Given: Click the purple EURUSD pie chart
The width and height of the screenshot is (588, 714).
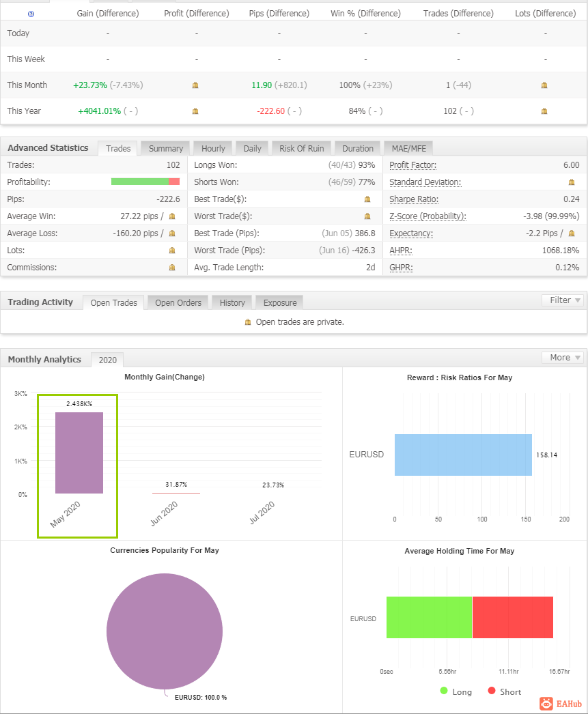Looking at the screenshot, I should coord(165,631).
